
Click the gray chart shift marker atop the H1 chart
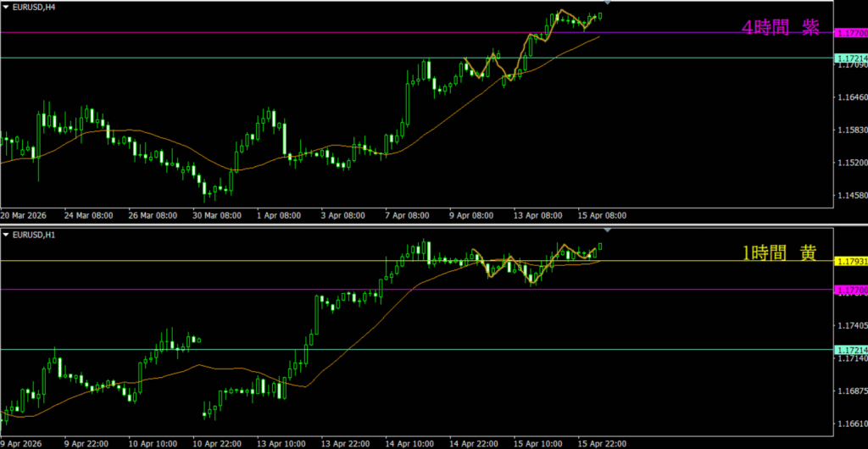[x=607, y=230]
